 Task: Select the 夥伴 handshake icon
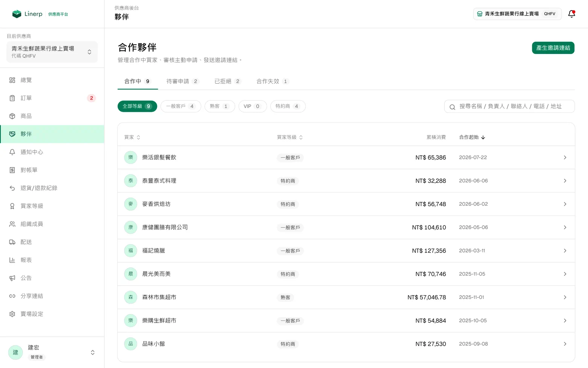coord(12,134)
